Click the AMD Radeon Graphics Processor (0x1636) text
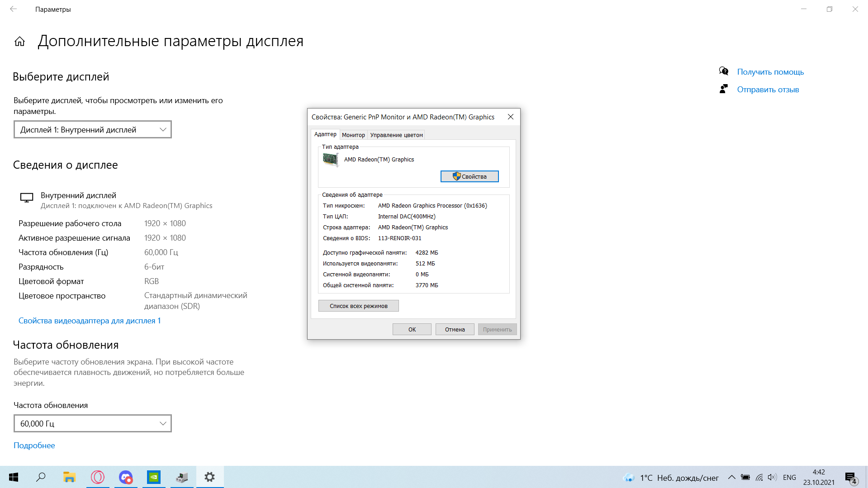The height and width of the screenshot is (488, 868). [x=432, y=206]
